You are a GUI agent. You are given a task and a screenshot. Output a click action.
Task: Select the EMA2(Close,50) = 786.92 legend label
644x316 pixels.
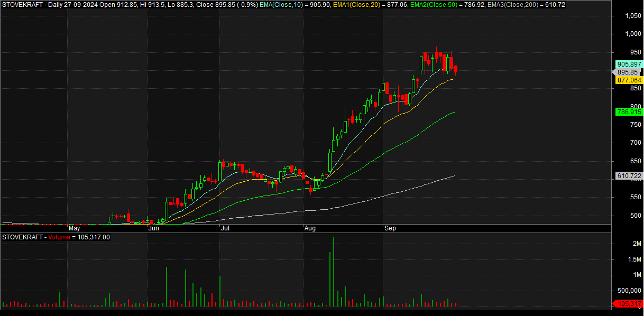point(447,4)
